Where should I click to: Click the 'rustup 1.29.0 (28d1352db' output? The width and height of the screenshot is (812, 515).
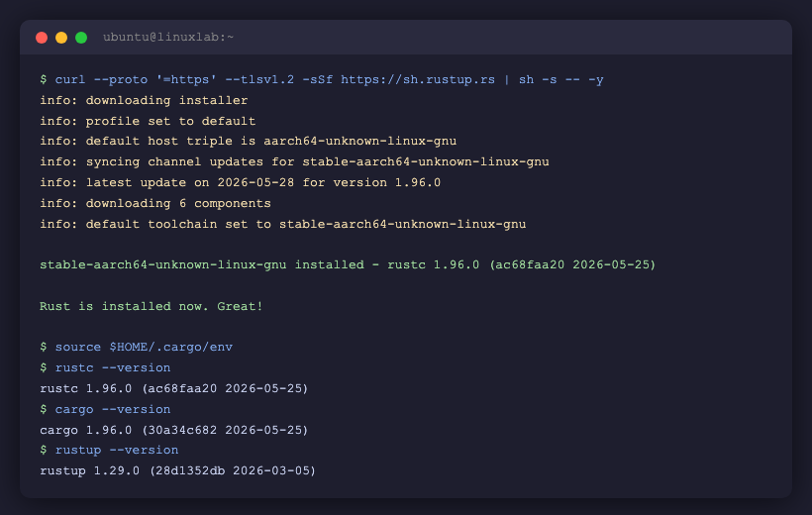tap(177, 471)
